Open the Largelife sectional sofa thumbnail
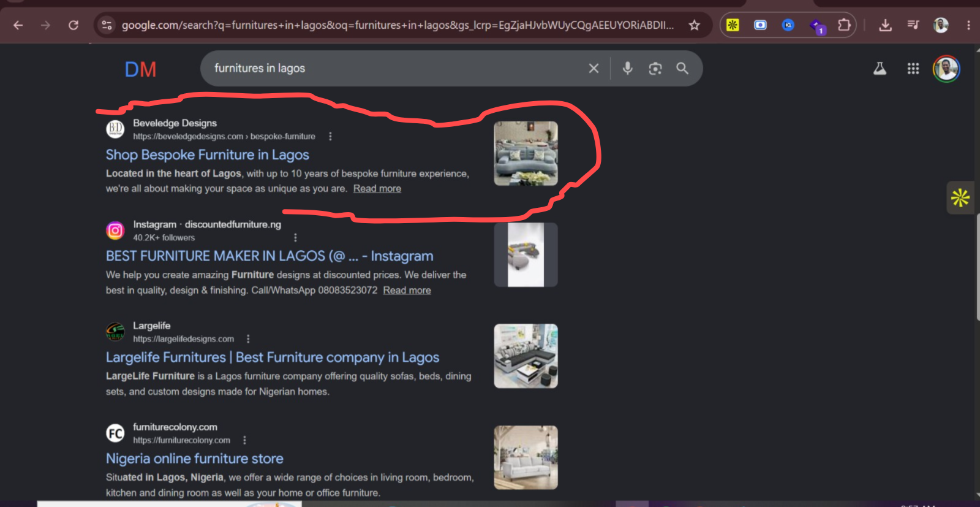The height and width of the screenshot is (507, 980). point(526,356)
